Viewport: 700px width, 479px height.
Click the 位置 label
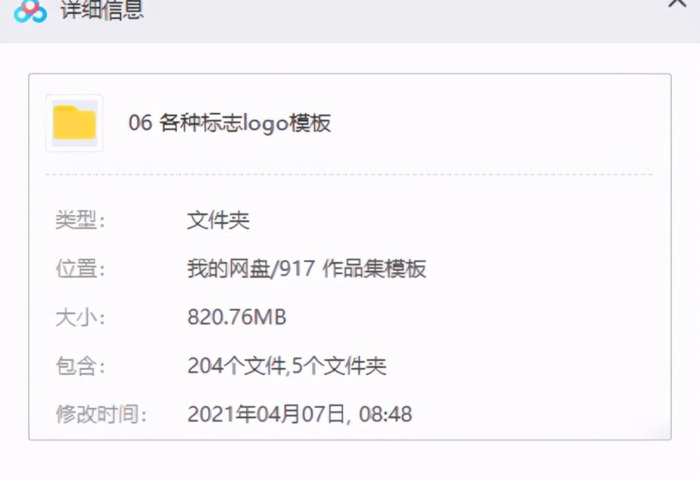[80, 268]
